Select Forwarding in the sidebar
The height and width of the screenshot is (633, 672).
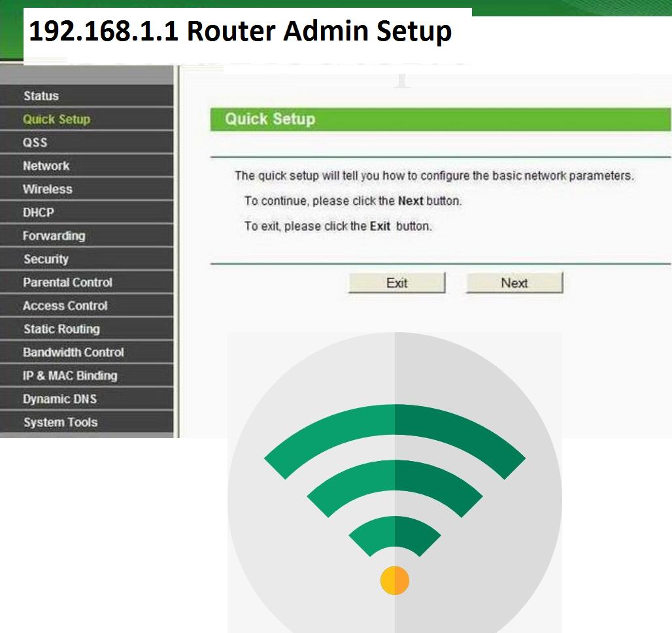[x=86, y=235]
